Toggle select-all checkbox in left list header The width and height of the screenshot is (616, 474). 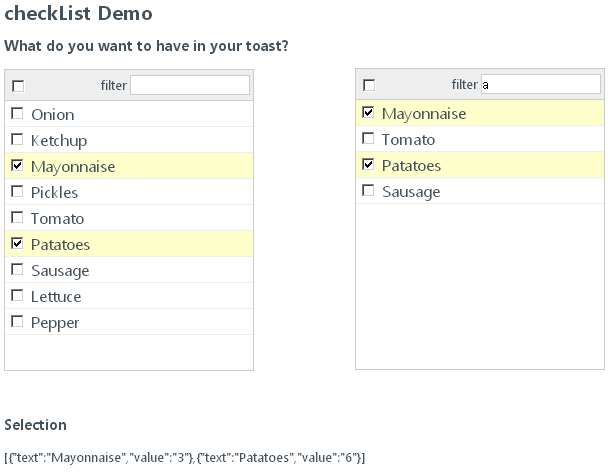point(18,86)
